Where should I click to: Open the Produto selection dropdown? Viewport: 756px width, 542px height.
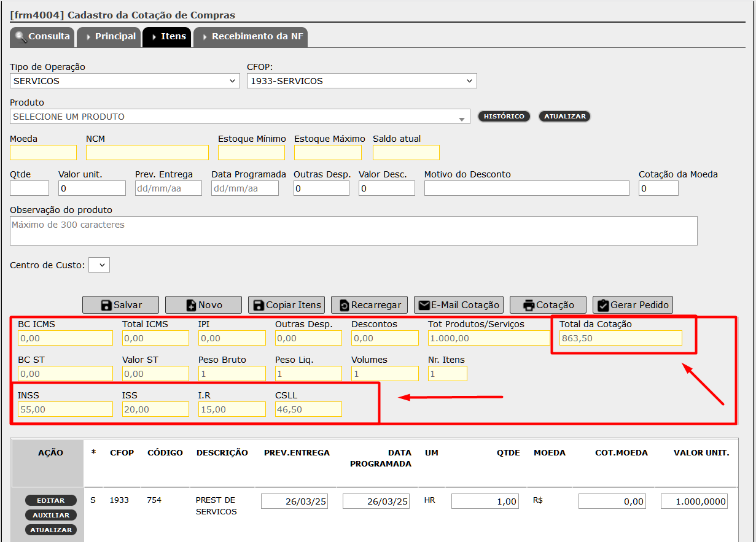[x=240, y=117]
